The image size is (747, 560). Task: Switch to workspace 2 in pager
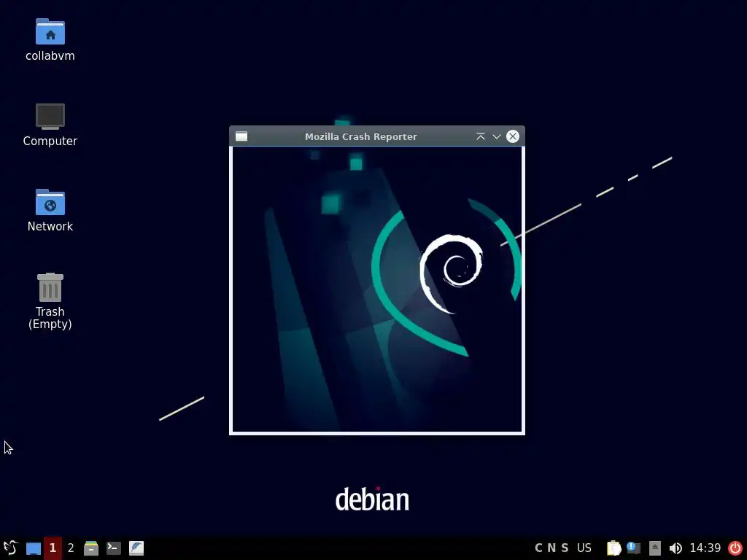71,548
